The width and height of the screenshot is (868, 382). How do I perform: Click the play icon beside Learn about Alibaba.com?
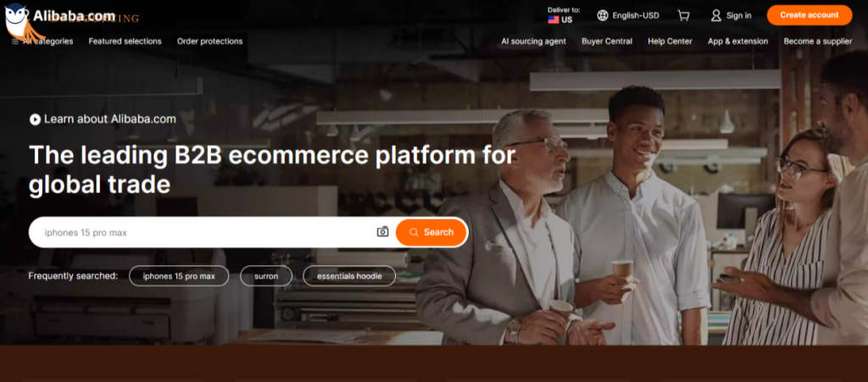(35, 119)
